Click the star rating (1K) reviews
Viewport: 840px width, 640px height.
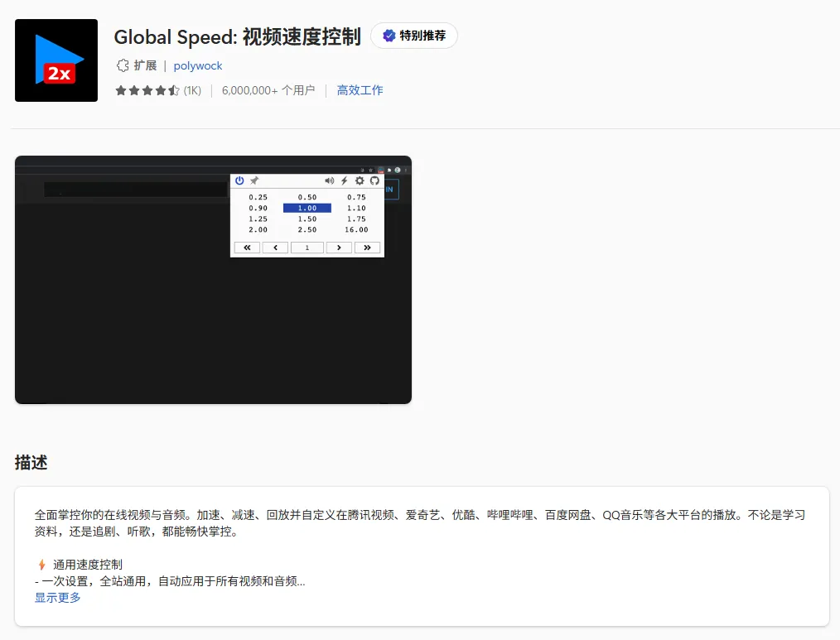158,90
